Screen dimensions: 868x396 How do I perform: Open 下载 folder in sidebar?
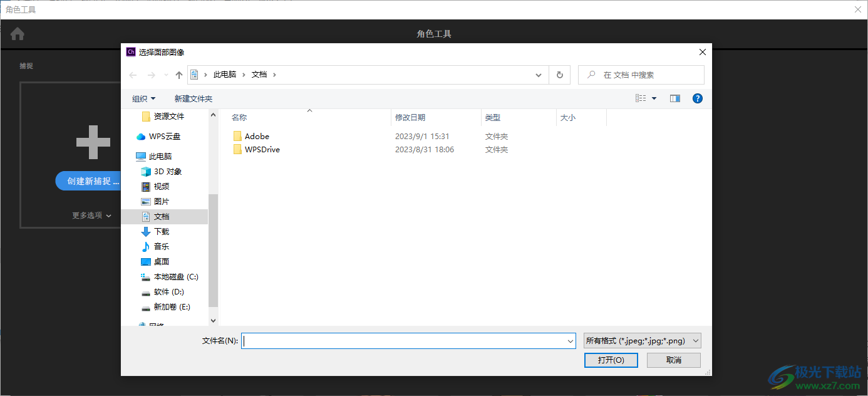[x=162, y=232]
